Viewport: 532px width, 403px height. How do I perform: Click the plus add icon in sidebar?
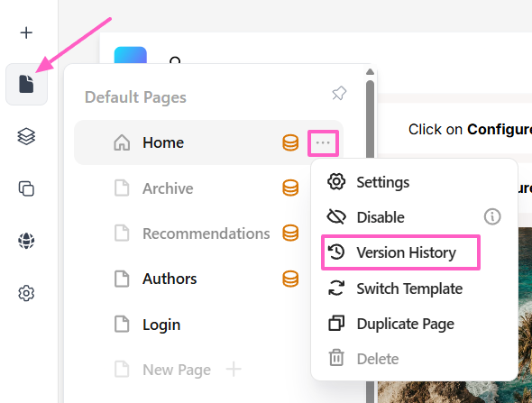tap(26, 32)
